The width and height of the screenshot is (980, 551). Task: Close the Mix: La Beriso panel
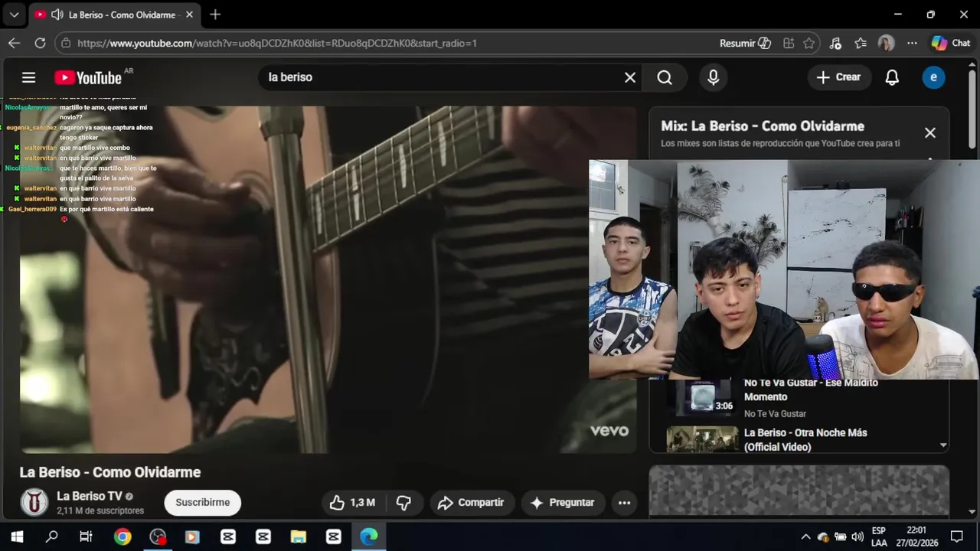click(930, 132)
